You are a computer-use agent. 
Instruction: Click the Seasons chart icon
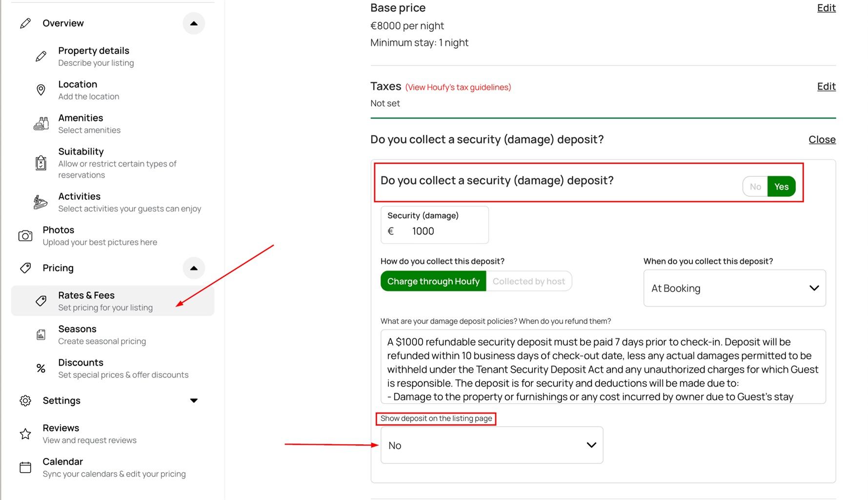tap(41, 334)
